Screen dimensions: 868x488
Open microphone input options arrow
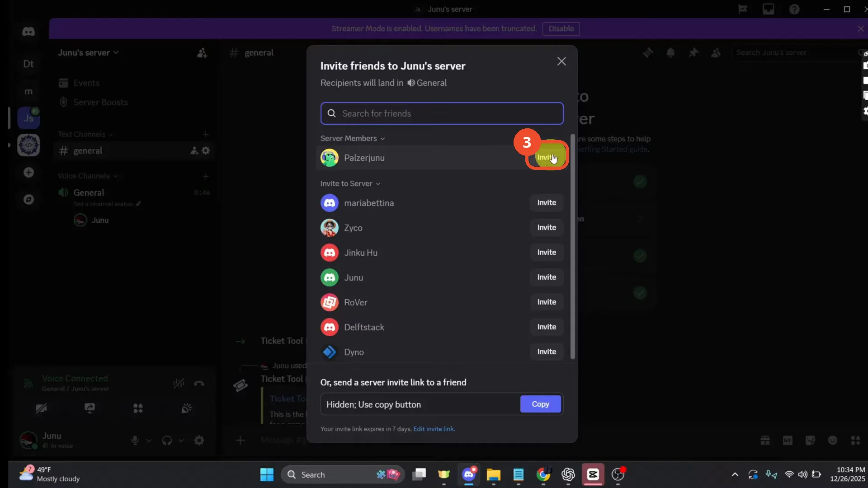(149, 441)
